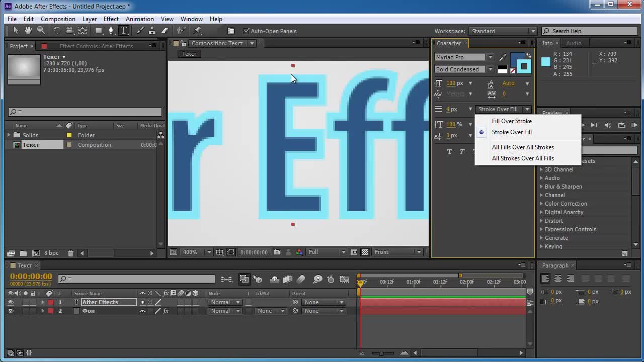Screen dimensions: 644x362
Task: Open the Full resolution dropdown
Action: (x=326, y=252)
